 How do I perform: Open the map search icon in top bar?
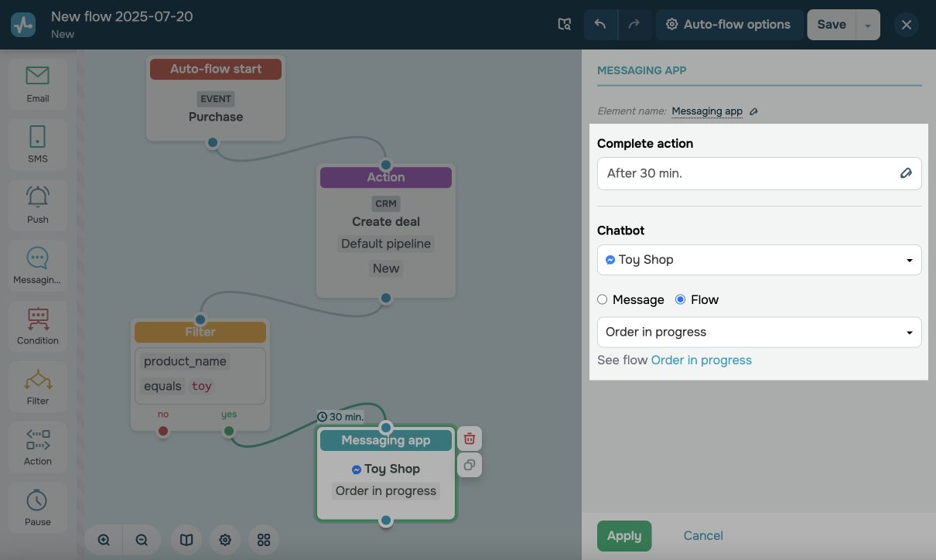(565, 25)
